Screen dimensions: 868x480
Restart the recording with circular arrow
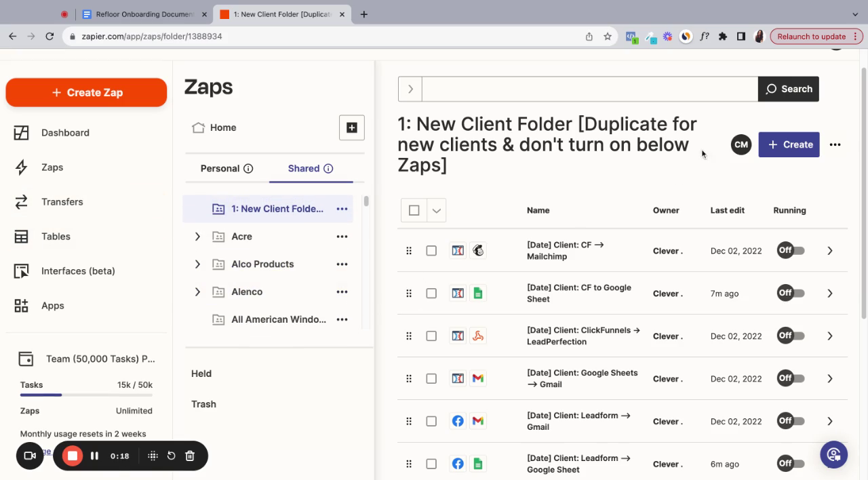[171, 456]
